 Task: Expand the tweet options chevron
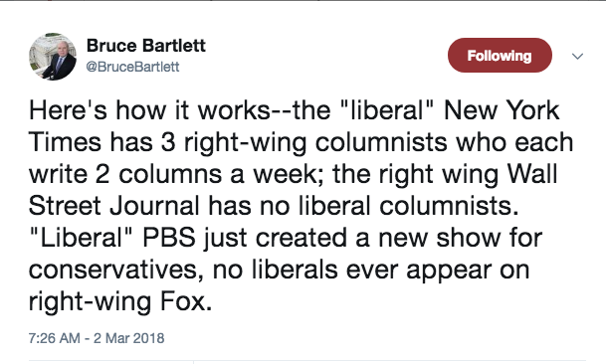[x=577, y=57]
